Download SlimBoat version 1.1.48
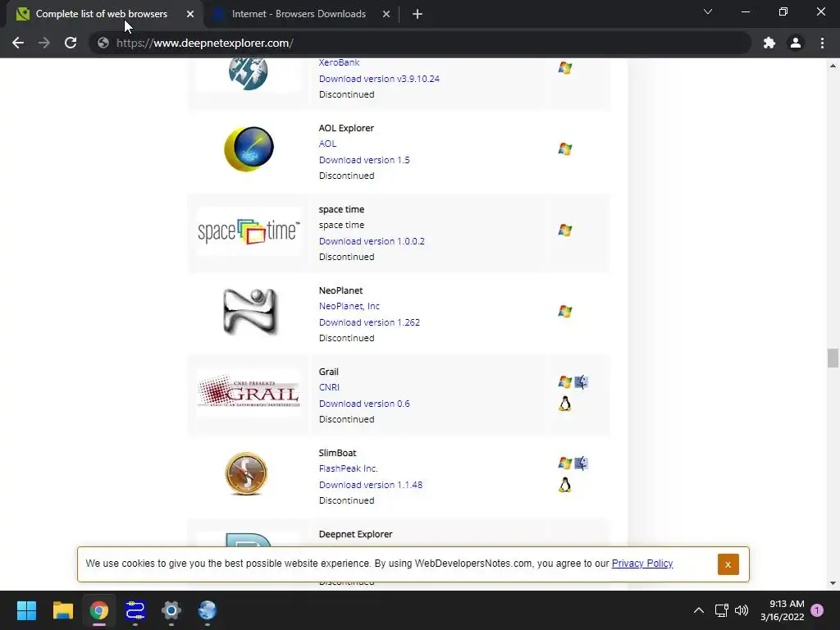 (x=371, y=485)
